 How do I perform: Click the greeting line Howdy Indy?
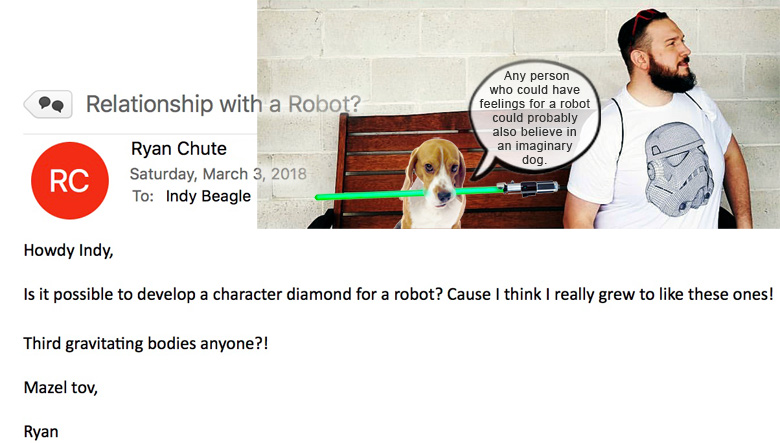coord(69,250)
